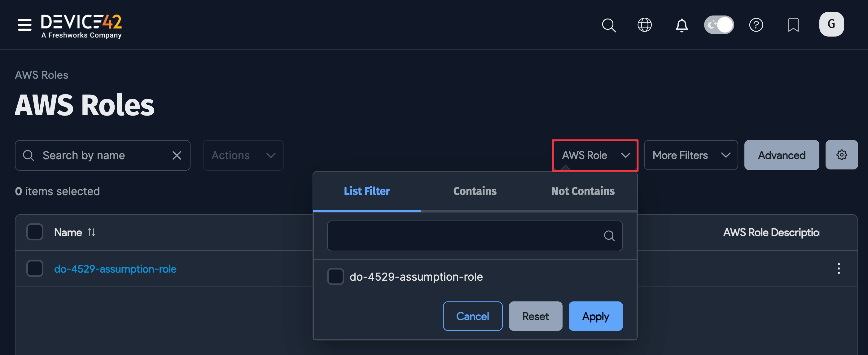Click the G profile avatar

tap(831, 24)
